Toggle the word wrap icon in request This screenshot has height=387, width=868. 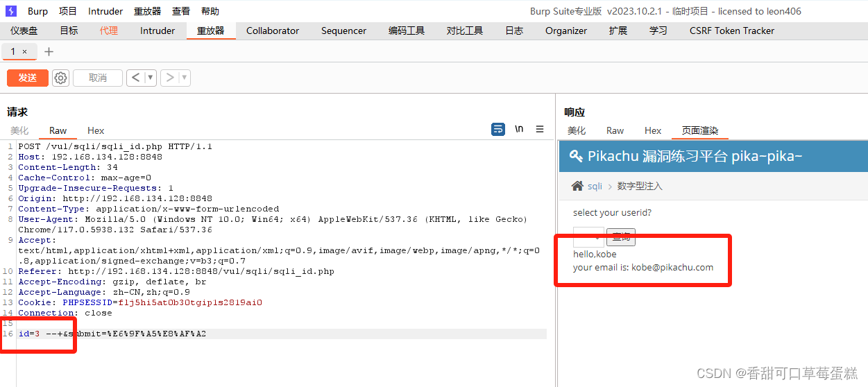point(497,129)
